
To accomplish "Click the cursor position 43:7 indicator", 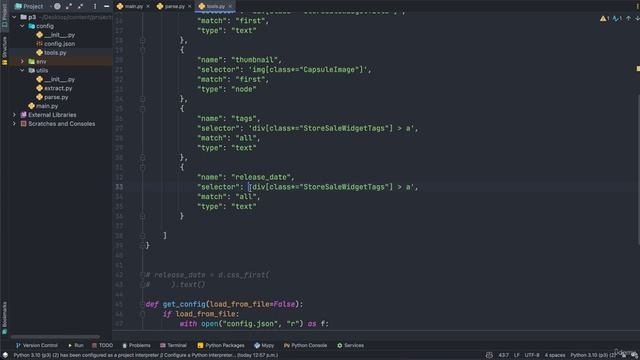I will pos(504,355).
